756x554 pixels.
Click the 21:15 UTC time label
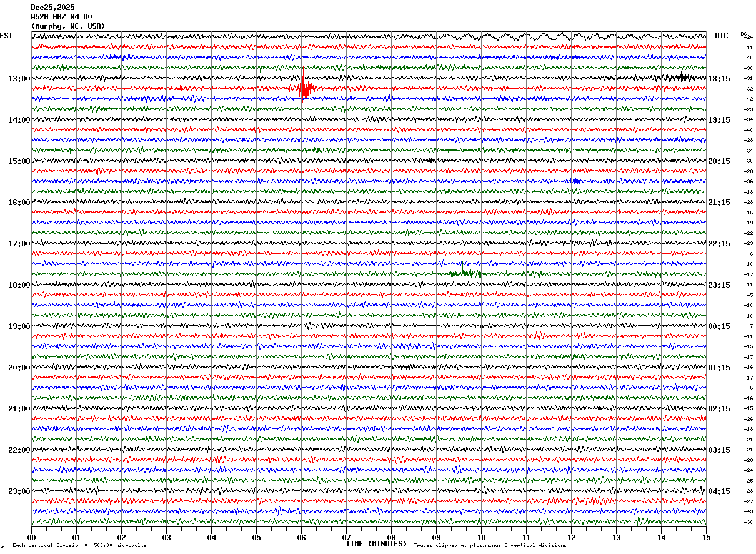pos(719,203)
